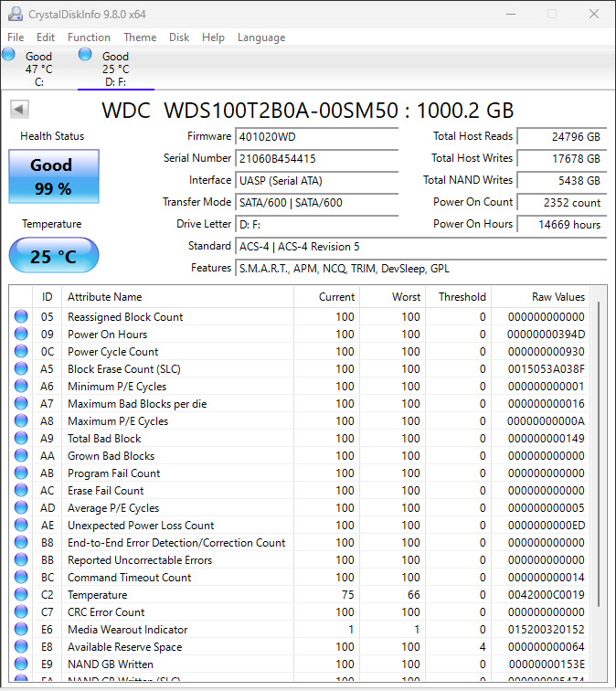Click status orb of Maximum Bad Blocks per die

tap(21, 403)
